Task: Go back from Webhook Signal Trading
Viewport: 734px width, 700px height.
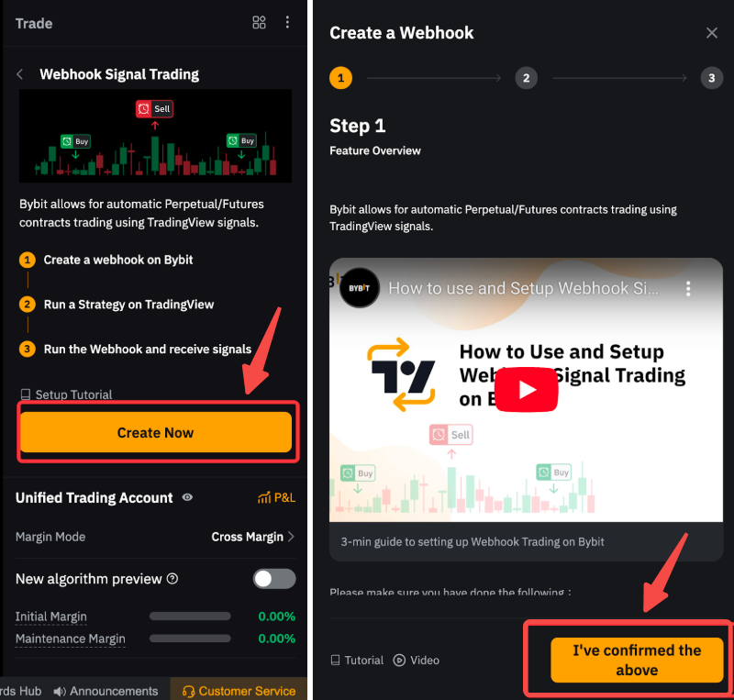Action: [19, 74]
